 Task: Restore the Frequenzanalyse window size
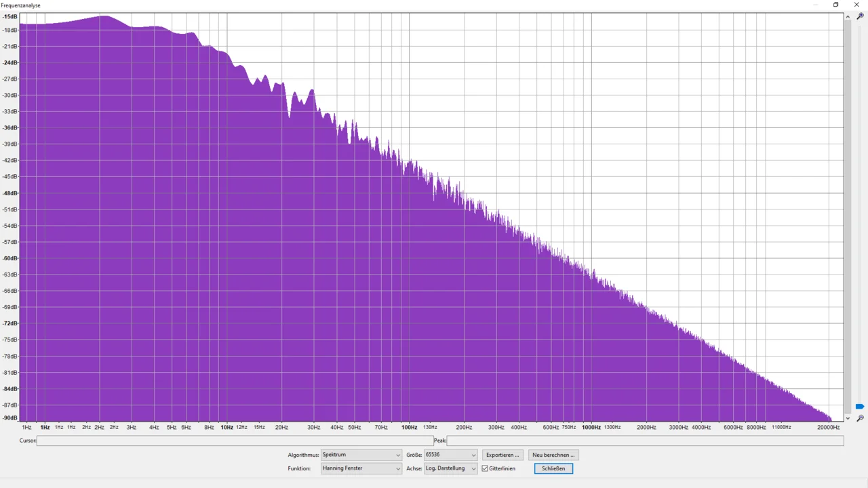tap(835, 5)
